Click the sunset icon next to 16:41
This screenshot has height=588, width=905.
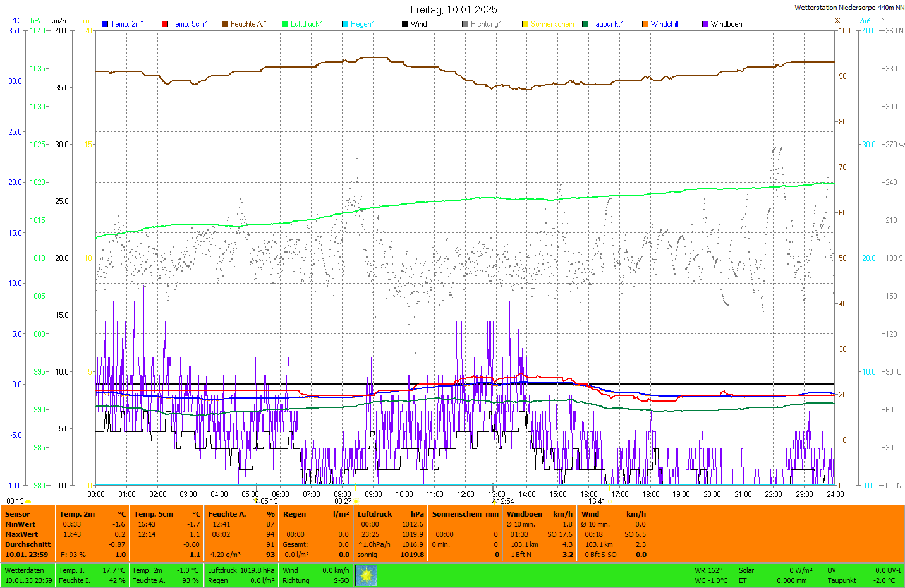tap(610, 501)
